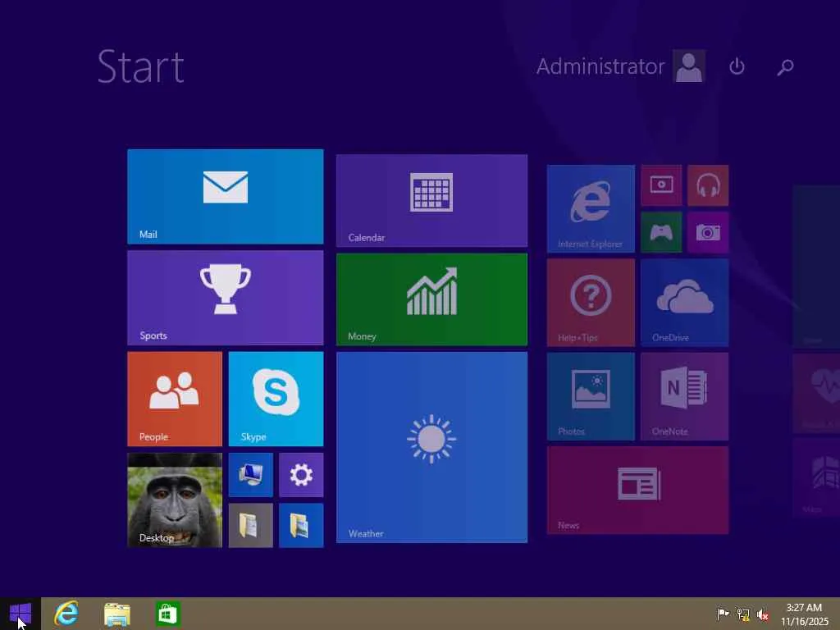This screenshot has height=630, width=840.
Task: Open the OneDrive tile
Action: pyautogui.click(x=685, y=303)
